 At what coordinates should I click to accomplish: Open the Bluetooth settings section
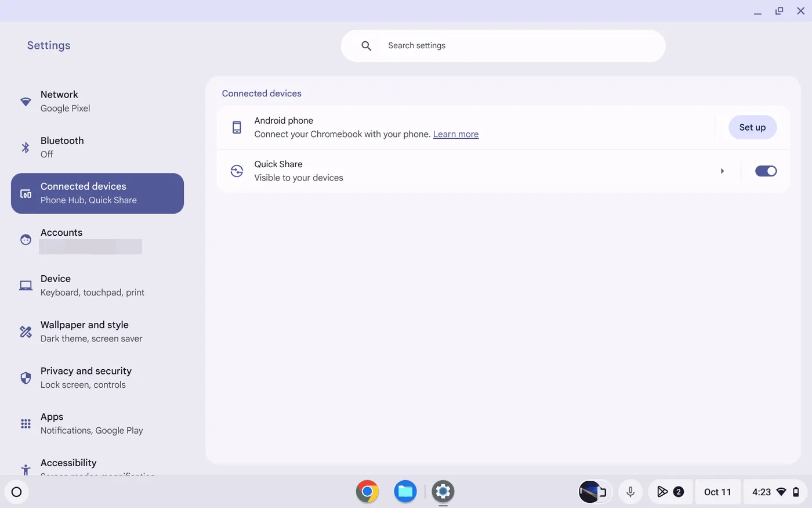[x=97, y=147]
